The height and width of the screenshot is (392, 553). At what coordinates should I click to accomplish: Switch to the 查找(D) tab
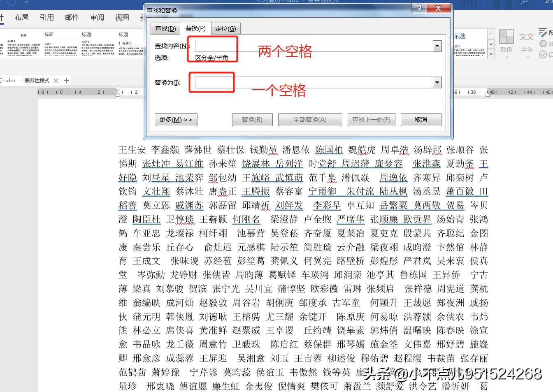pos(165,28)
